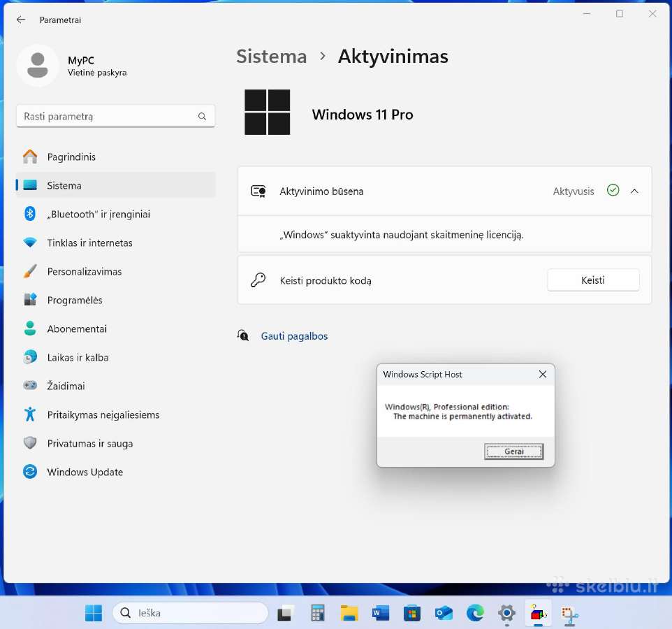Click the accessibility figure icon
Viewport: 672px width, 629px height.
pyautogui.click(x=30, y=414)
